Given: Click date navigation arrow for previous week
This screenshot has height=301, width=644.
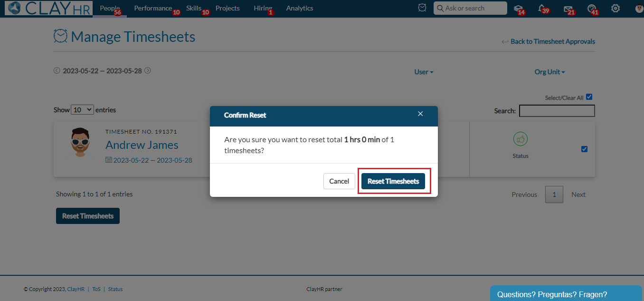Looking at the screenshot, I should (57, 70).
